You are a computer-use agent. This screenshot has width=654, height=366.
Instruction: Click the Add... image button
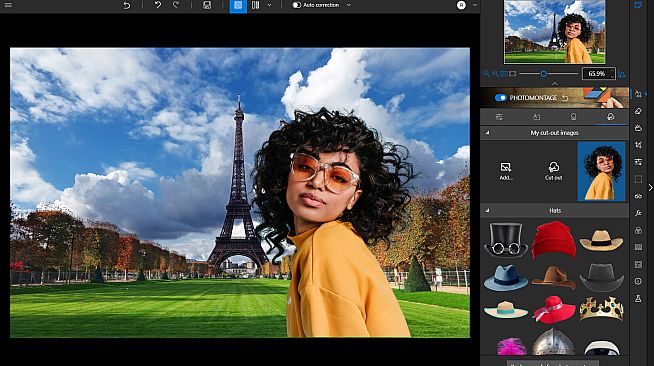[506, 171]
